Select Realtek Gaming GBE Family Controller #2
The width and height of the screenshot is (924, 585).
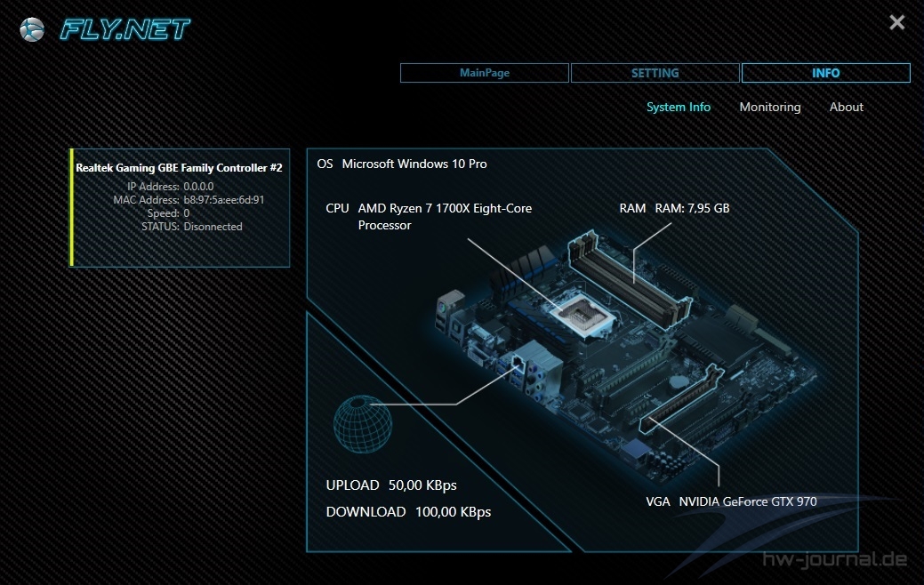179,167
